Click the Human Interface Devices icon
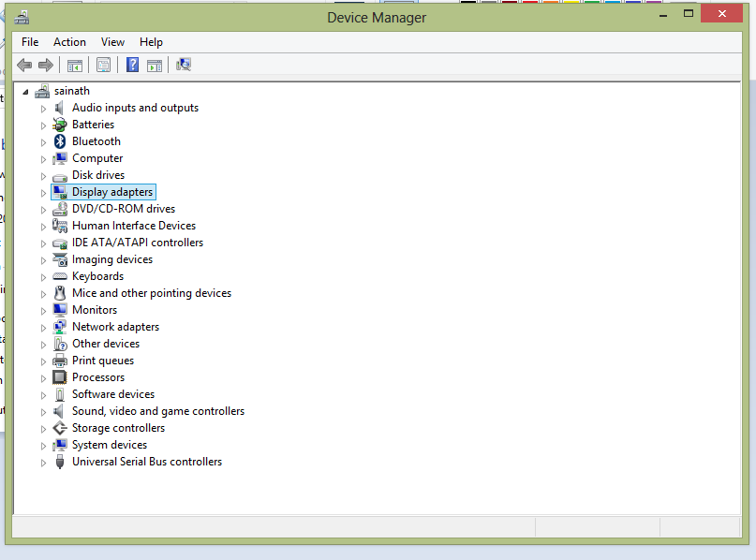This screenshot has width=756, height=560. (60, 226)
